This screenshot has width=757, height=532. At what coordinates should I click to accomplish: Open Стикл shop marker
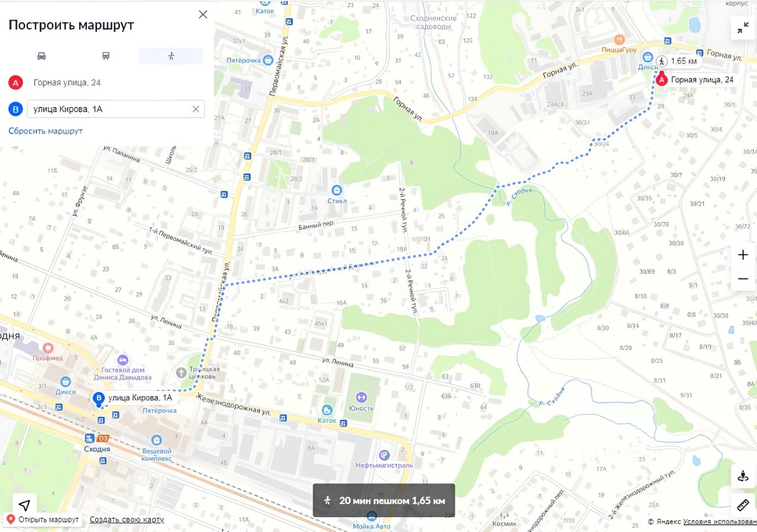337,190
